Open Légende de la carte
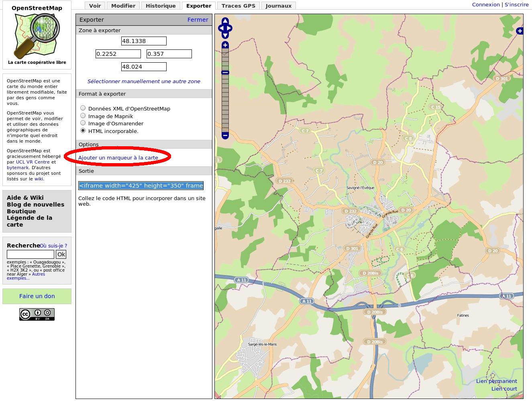Image resolution: width=532 pixels, height=401 pixels. coord(29,221)
